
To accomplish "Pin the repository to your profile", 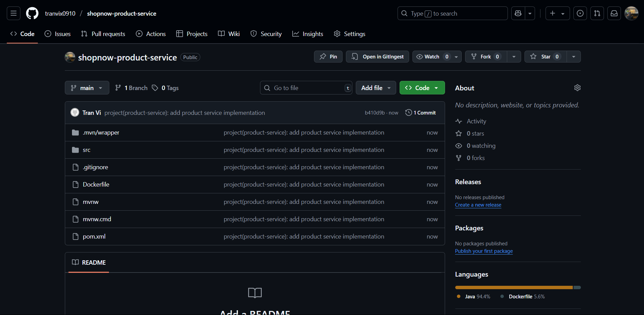I will [328, 56].
